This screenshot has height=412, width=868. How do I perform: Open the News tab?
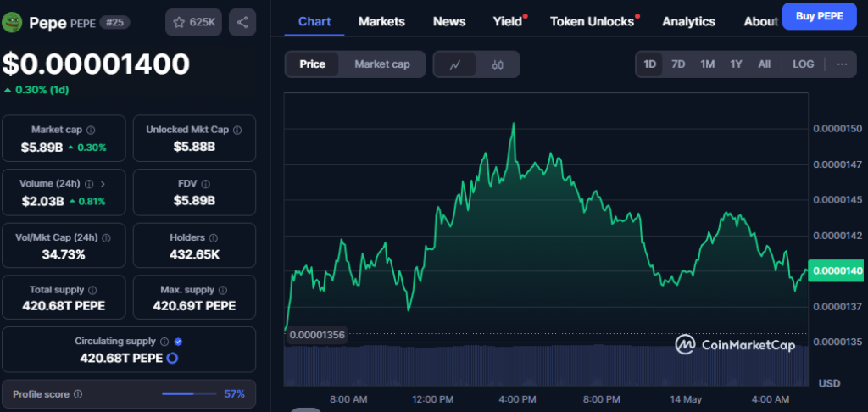449,21
